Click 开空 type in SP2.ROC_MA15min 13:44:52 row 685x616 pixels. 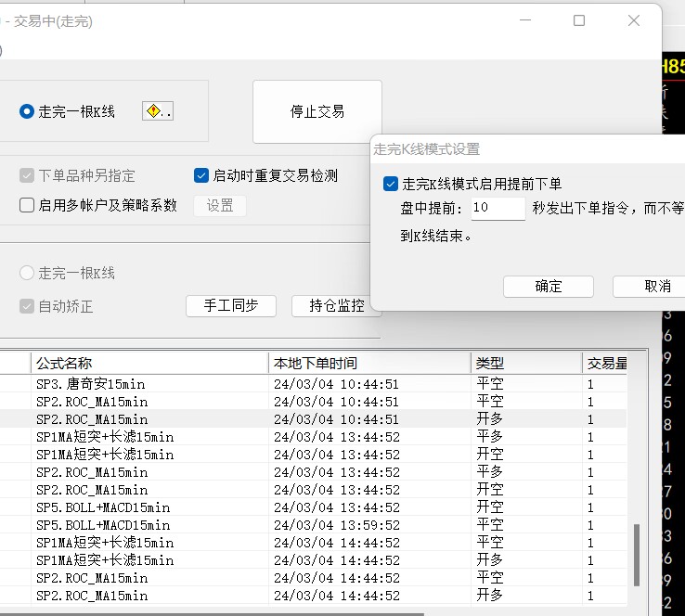tap(490, 490)
